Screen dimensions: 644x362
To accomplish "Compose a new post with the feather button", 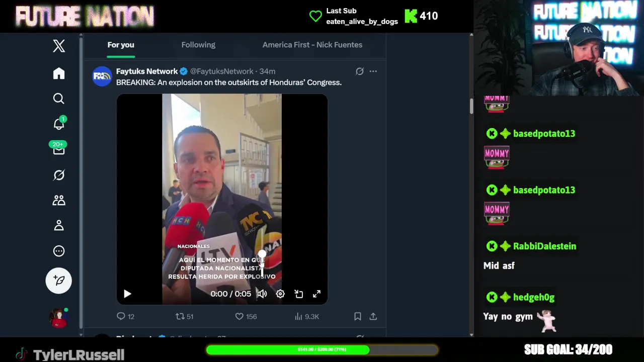I will click(x=59, y=280).
